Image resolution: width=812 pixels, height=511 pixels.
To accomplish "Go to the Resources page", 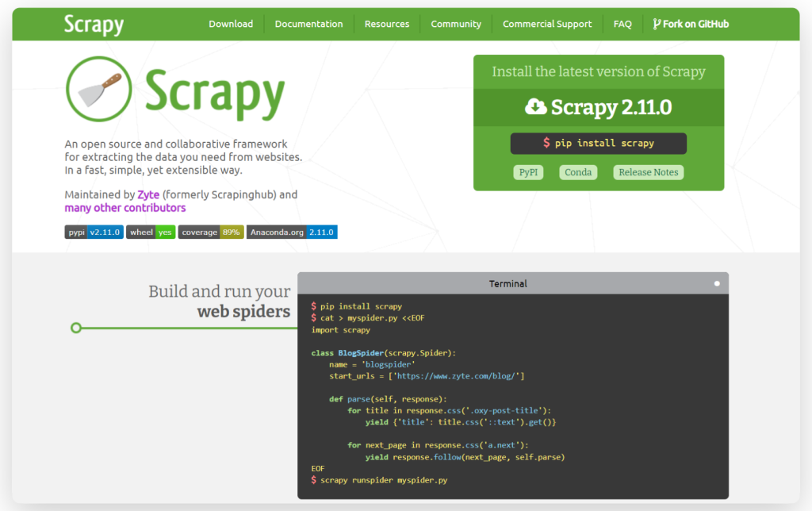I will (x=387, y=24).
